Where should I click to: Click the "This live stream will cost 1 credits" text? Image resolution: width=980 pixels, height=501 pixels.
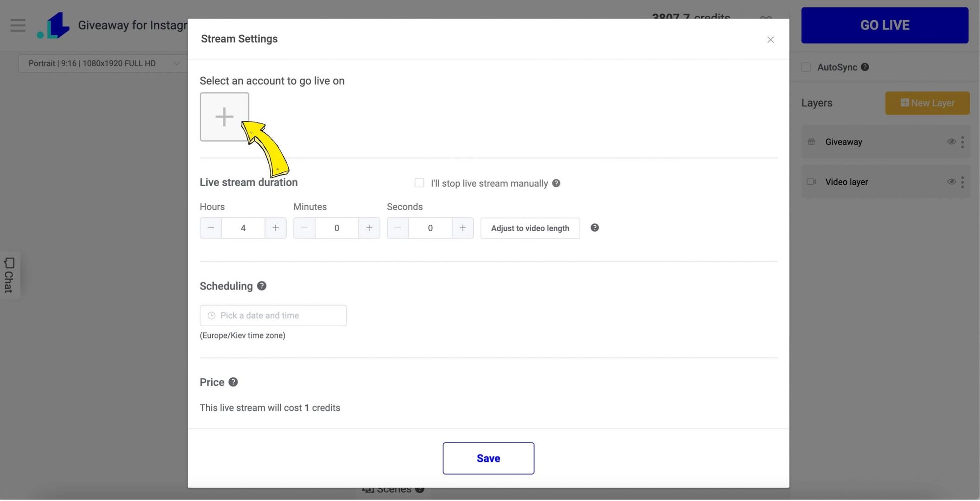pyautogui.click(x=270, y=408)
